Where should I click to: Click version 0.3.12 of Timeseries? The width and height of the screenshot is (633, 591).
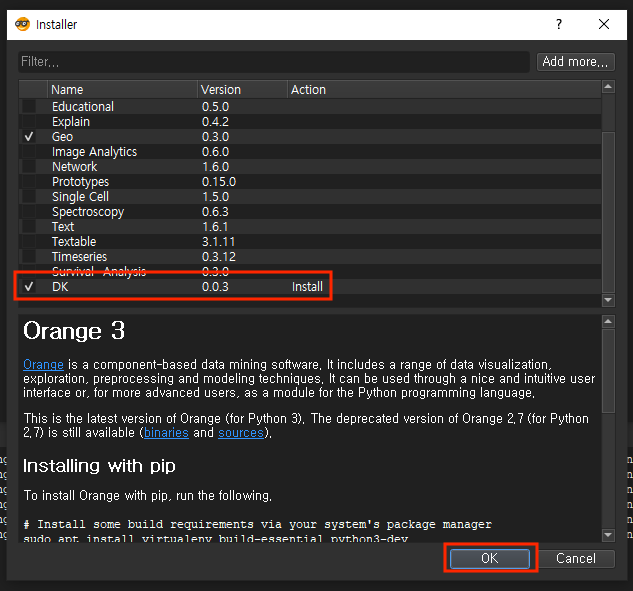tap(219, 256)
